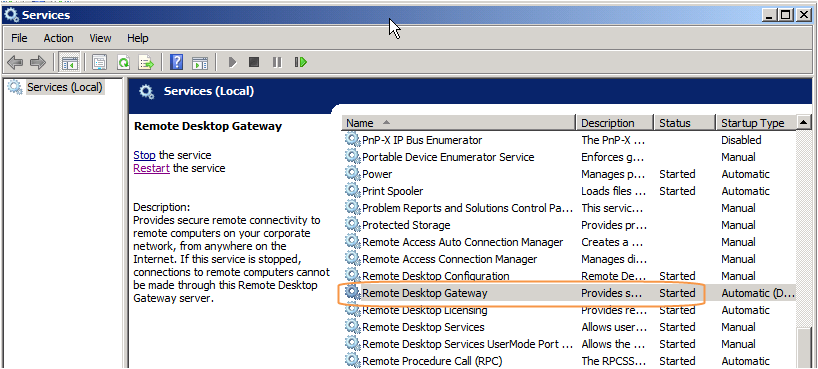Click gear icon of Remote Access Connection Manager
The height and width of the screenshot is (369, 818).
click(353, 259)
